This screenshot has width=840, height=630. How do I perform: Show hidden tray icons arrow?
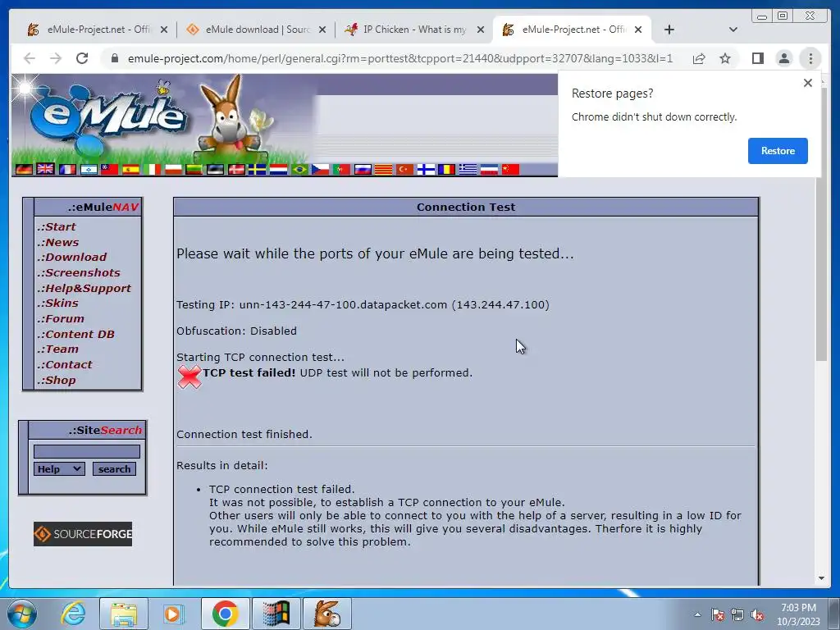point(697,614)
